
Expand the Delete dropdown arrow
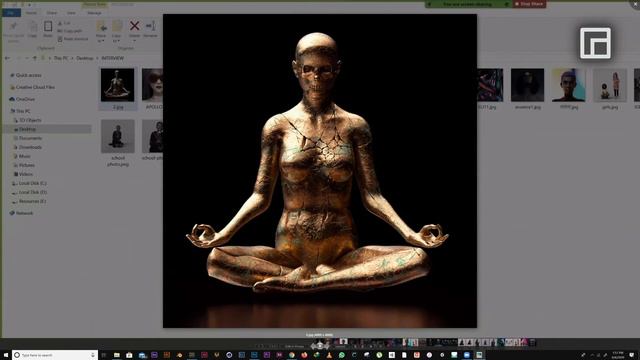(x=134, y=40)
